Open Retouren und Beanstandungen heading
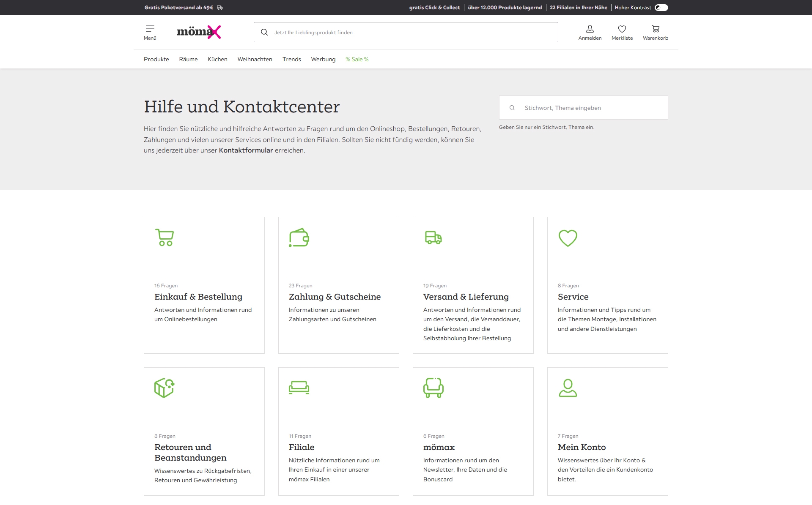Screen dimensions: 812x505 [190, 452]
